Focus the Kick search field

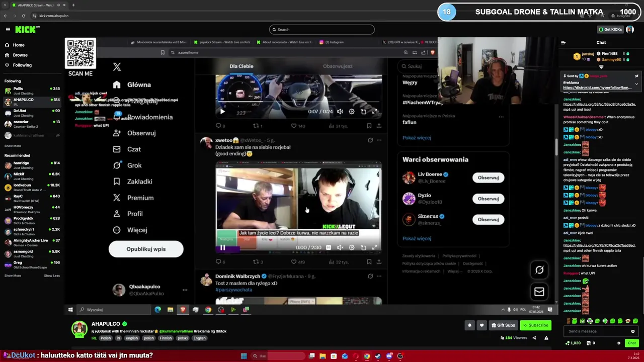click(x=321, y=29)
